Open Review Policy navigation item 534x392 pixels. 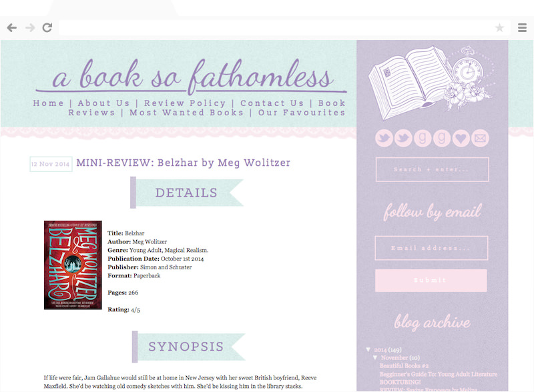point(185,103)
